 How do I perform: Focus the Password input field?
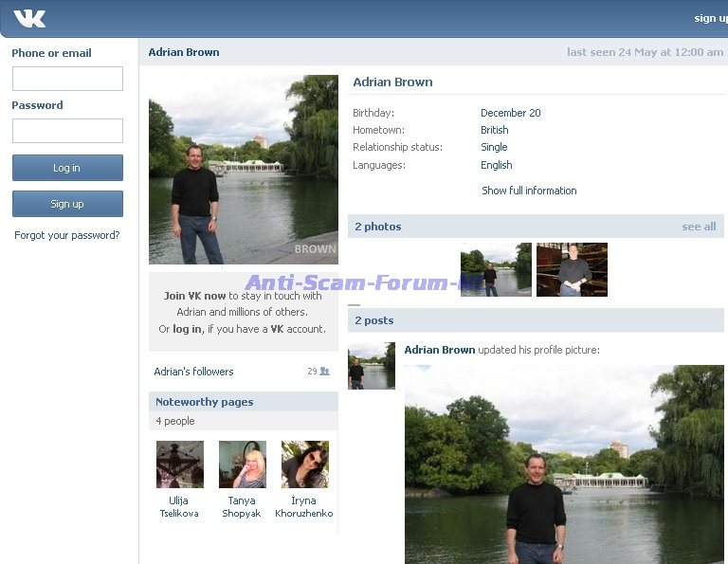(67, 131)
